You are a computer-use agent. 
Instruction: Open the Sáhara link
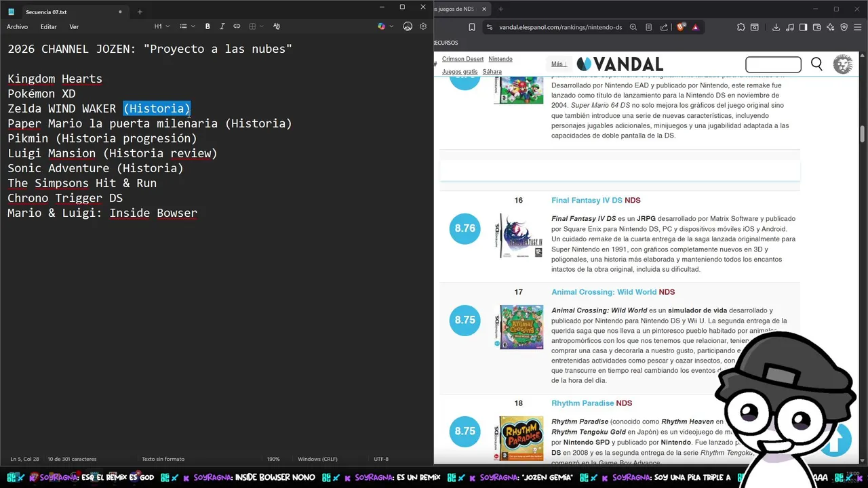coord(492,72)
